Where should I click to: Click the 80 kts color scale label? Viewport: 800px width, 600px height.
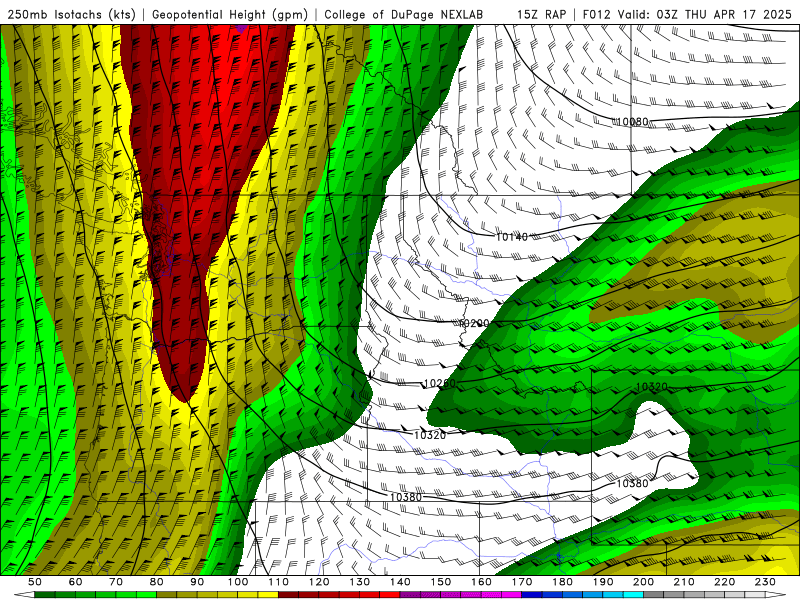point(157,582)
